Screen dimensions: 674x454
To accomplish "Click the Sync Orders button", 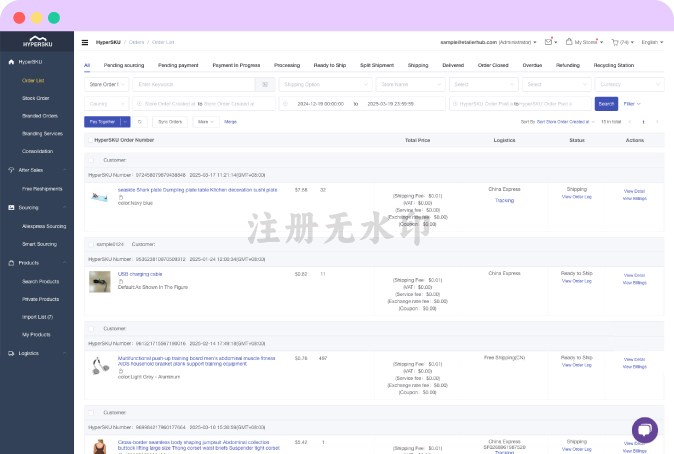I will 170,122.
